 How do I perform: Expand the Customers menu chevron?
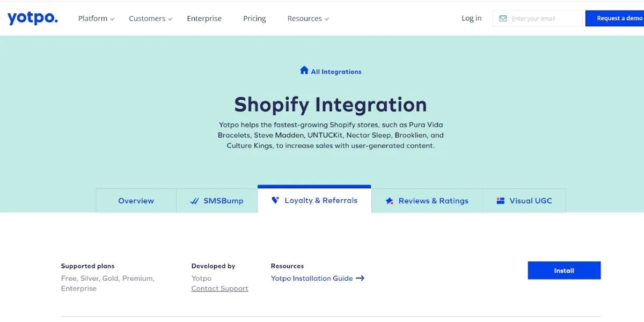pos(170,19)
